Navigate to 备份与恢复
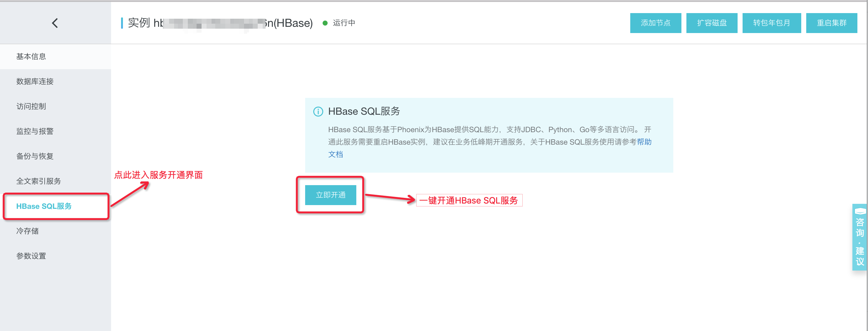This screenshot has width=868, height=331. pos(55,156)
